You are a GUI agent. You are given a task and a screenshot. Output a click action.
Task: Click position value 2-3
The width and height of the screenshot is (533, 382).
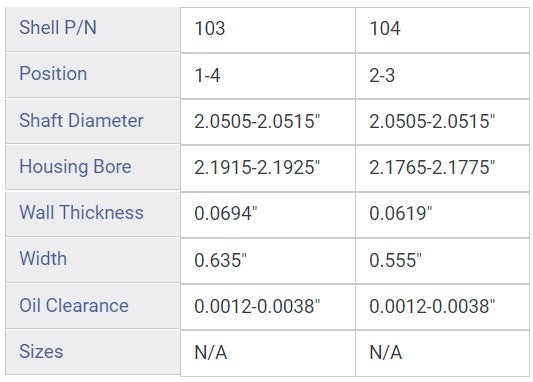442,76
